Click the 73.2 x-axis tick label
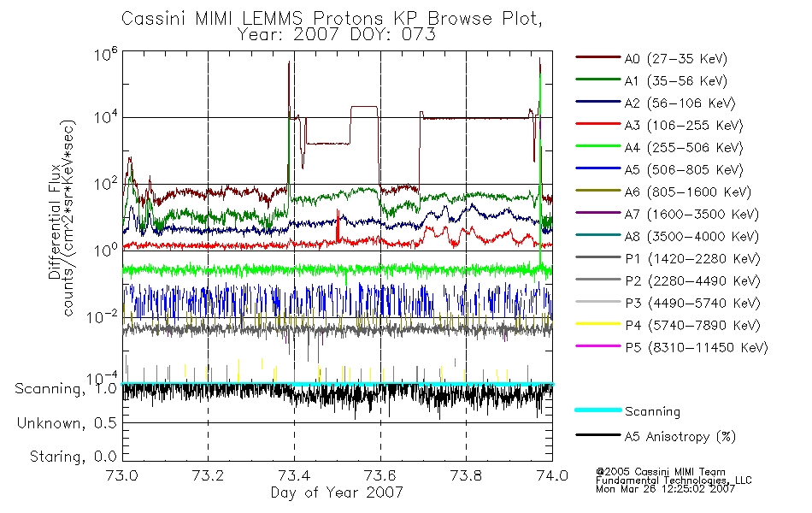812x513 pixels. tap(209, 475)
